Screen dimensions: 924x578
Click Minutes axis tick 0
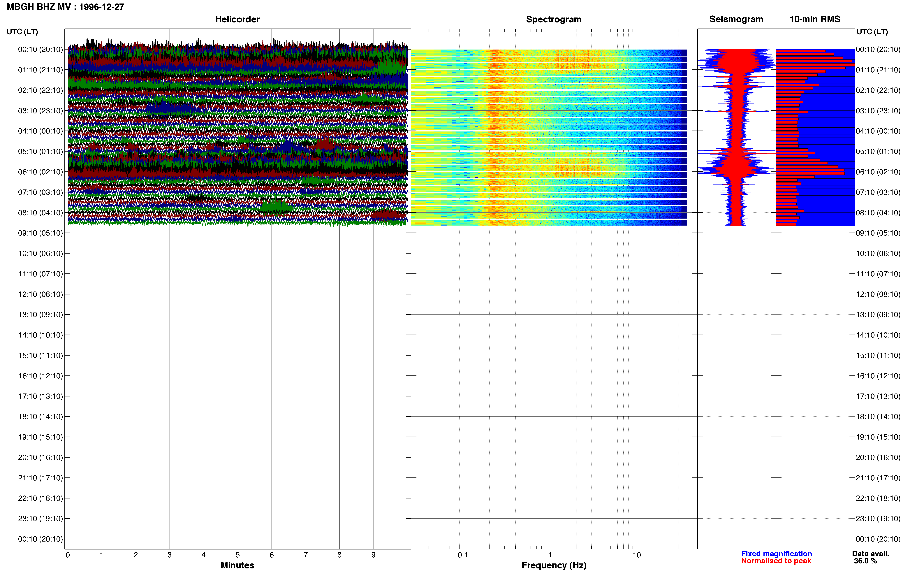pyautogui.click(x=68, y=555)
